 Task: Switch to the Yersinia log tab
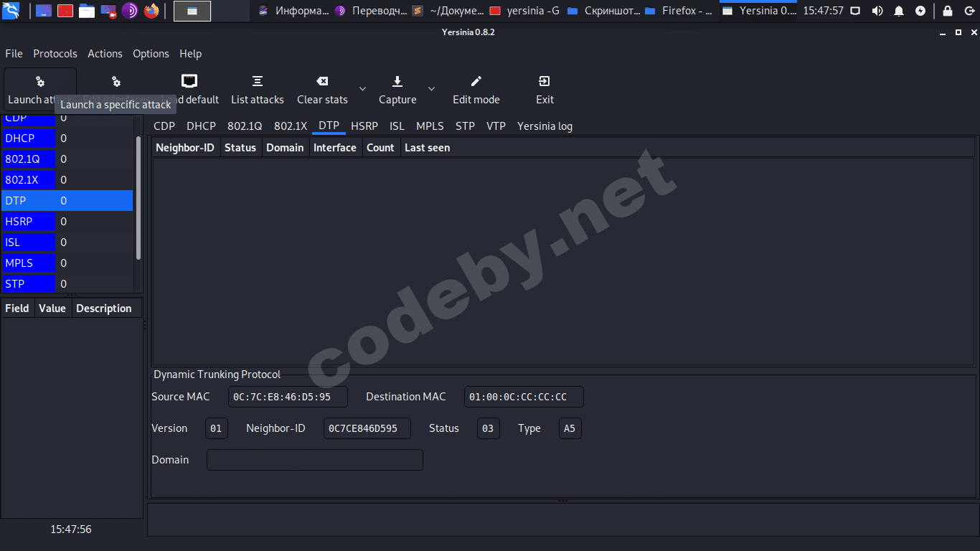(x=545, y=126)
